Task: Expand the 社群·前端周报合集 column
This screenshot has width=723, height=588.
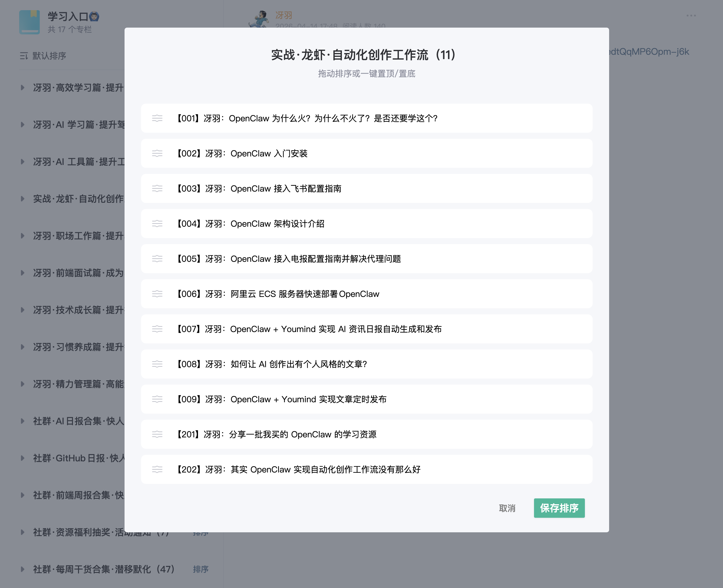Action: tap(22, 495)
